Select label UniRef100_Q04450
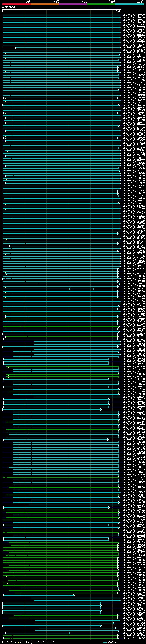This screenshot has width=146, height=644. click(134, 198)
